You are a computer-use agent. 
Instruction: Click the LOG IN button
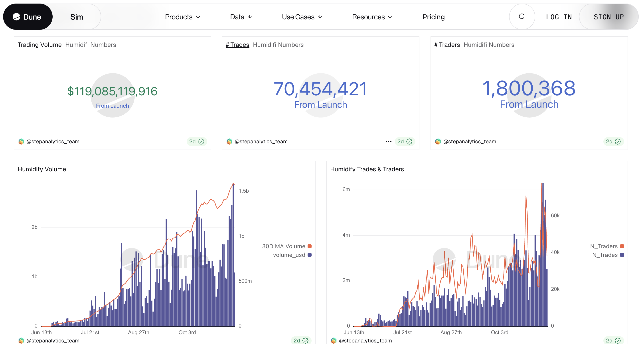559,17
